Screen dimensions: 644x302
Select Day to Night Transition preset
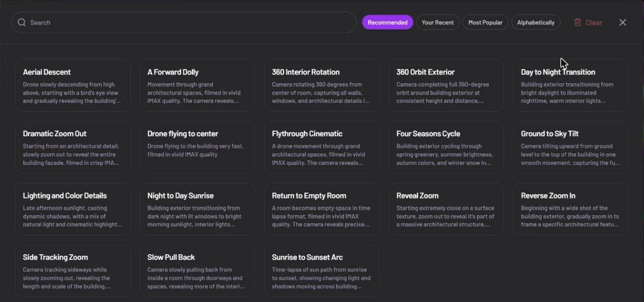click(571, 85)
